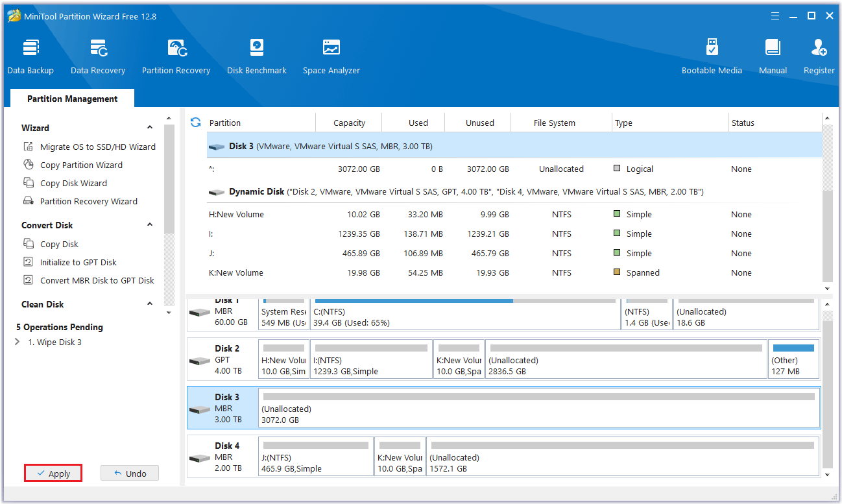Screen dimensions: 842x504
Task: Undo the last operation
Action: (x=130, y=474)
